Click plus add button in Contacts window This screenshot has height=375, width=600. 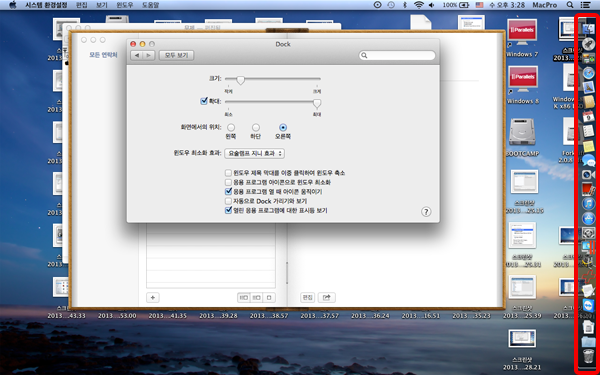click(x=153, y=297)
